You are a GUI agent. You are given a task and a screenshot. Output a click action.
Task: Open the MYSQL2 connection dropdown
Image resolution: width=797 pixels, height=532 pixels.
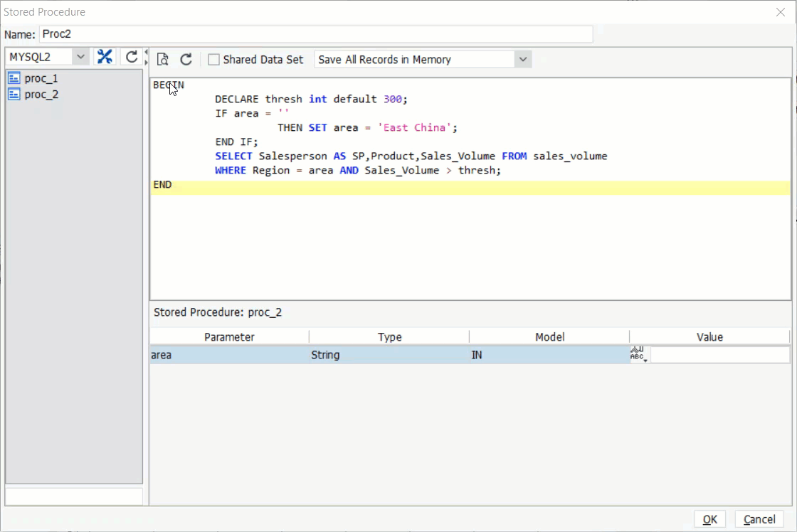click(x=80, y=56)
